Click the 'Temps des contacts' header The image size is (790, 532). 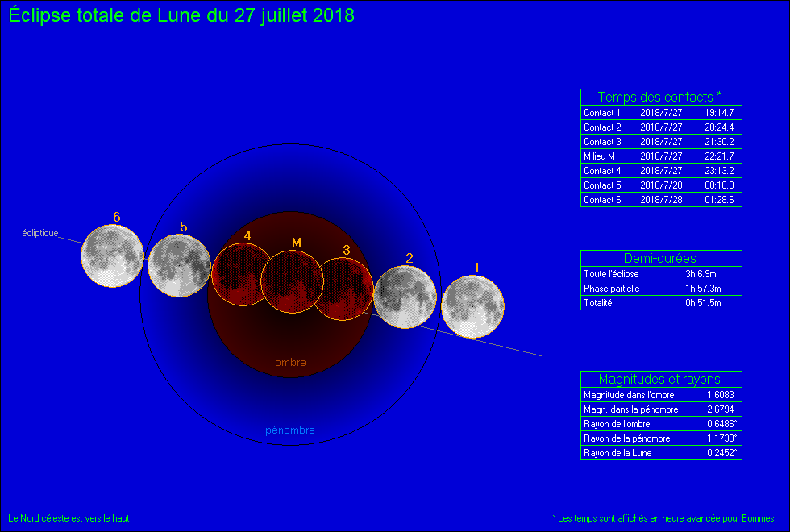click(x=660, y=97)
